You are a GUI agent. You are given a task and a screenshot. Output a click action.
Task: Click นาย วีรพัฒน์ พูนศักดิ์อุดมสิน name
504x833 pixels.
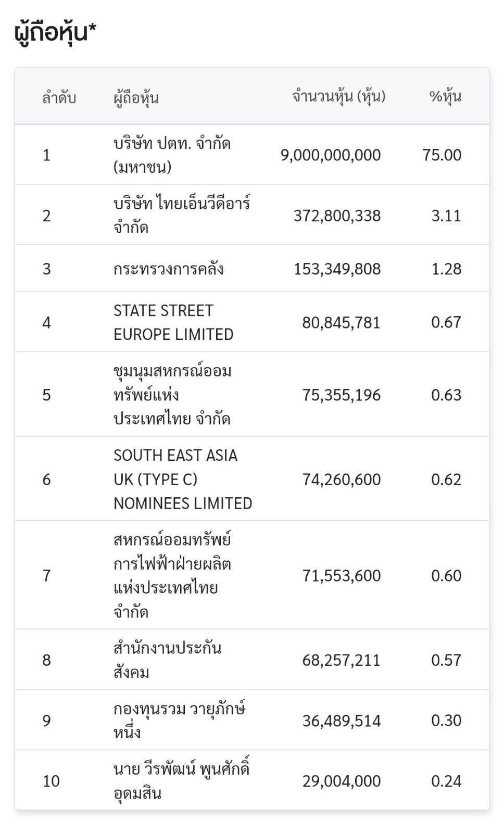pos(182,780)
